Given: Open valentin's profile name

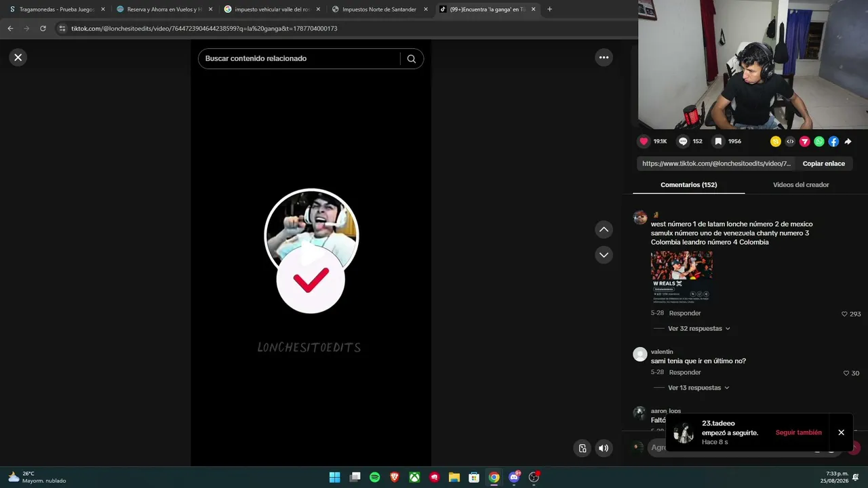Looking at the screenshot, I should [662, 352].
